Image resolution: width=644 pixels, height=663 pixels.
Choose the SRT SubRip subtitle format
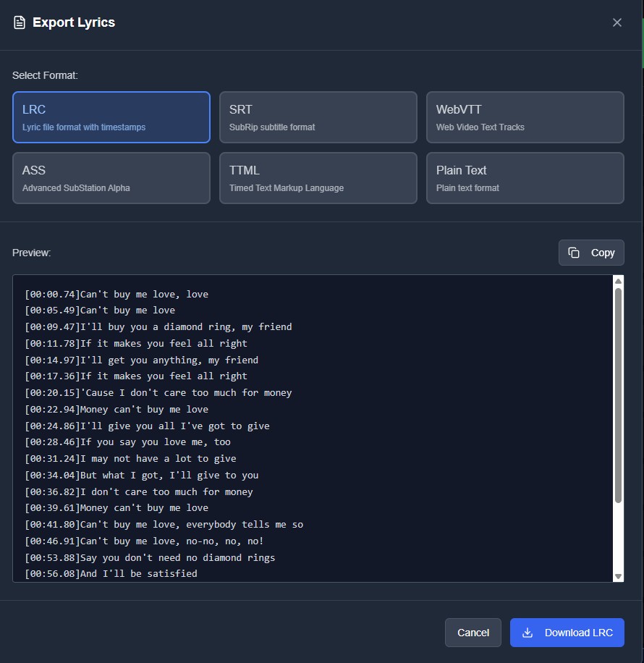tap(318, 117)
